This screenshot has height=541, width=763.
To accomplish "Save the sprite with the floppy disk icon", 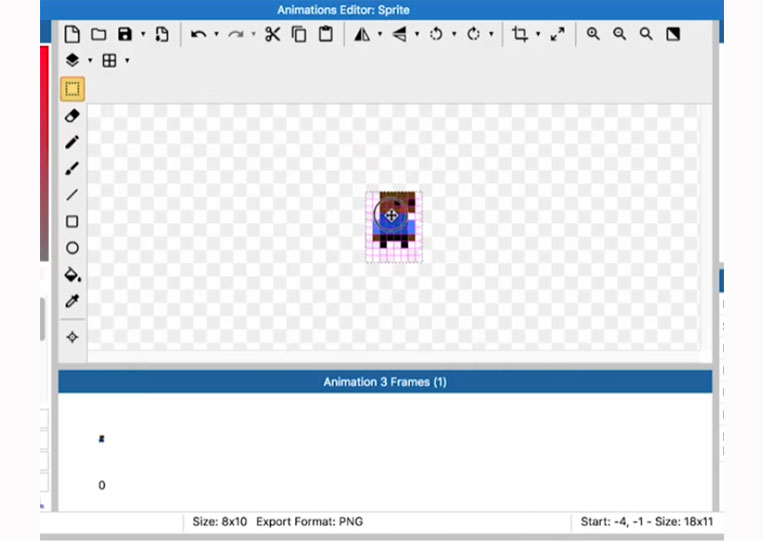I will pyautogui.click(x=125, y=34).
